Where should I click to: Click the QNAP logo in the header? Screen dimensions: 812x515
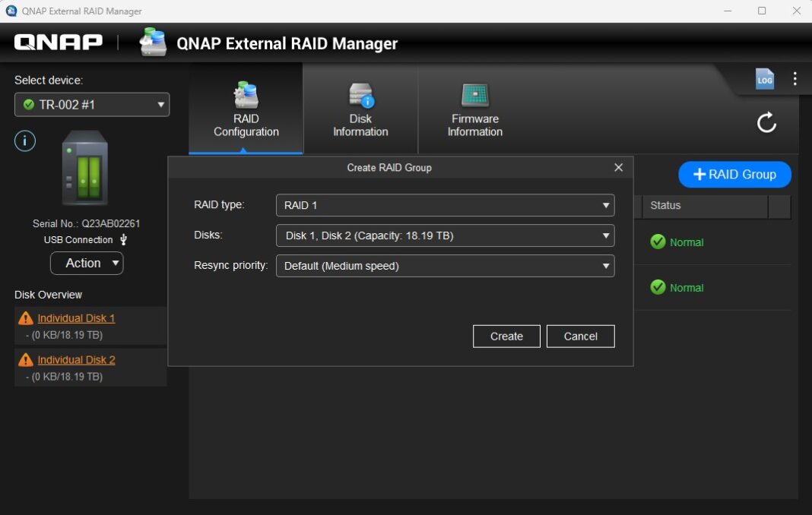(58, 42)
